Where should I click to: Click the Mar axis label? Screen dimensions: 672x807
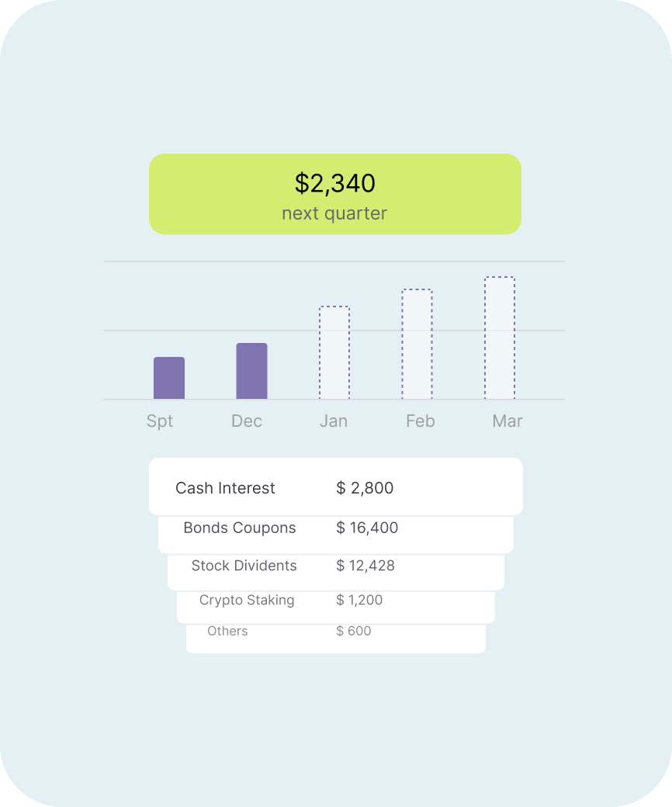click(x=507, y=421)
